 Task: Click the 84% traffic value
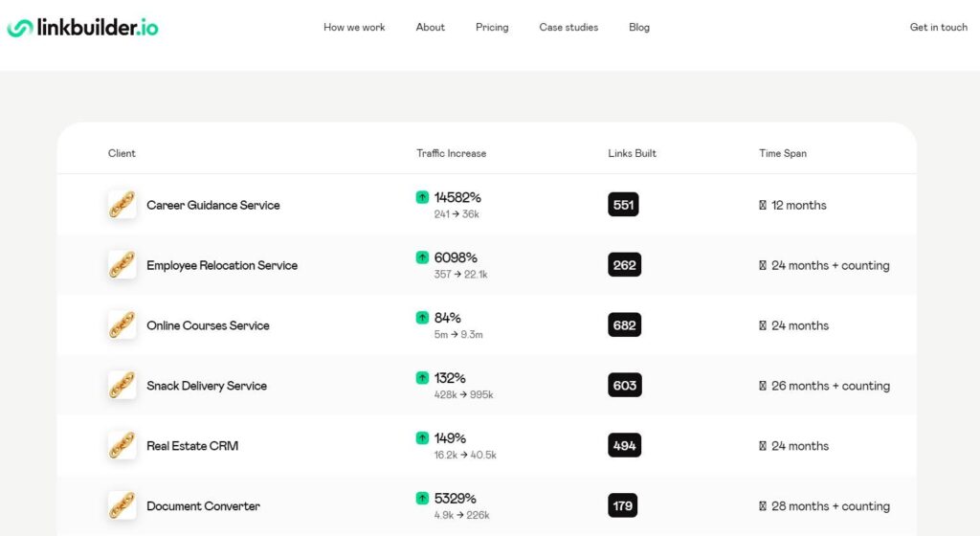click(448, 318)
